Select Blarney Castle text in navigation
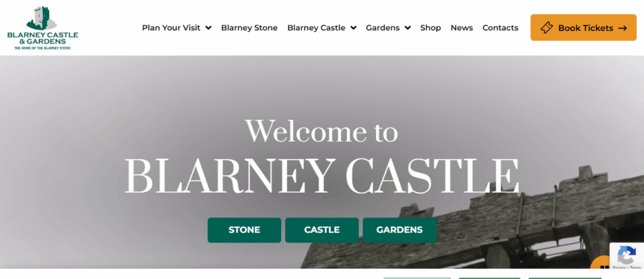The height and width of the screenshot is (279, 644). (x=316, y=28)
